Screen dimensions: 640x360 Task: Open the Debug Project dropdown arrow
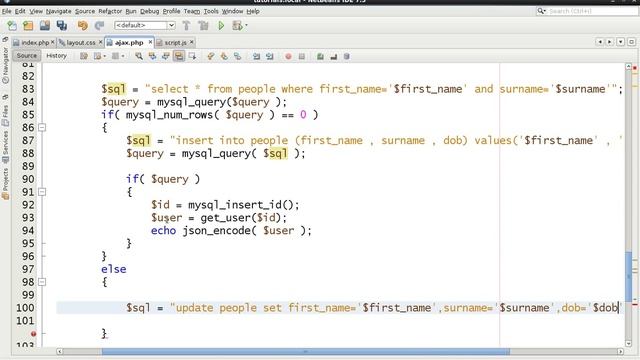[x=246, y=26]
